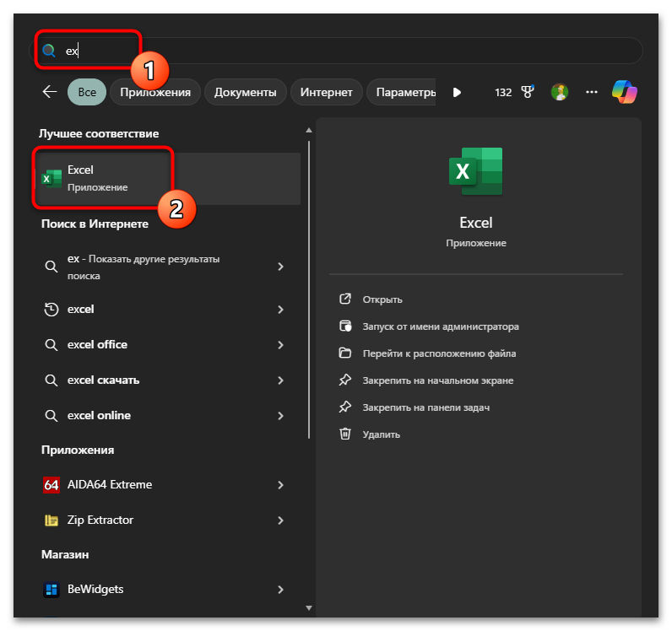
Task: Select the Интернет filter tab
Action: coord(327,92)
